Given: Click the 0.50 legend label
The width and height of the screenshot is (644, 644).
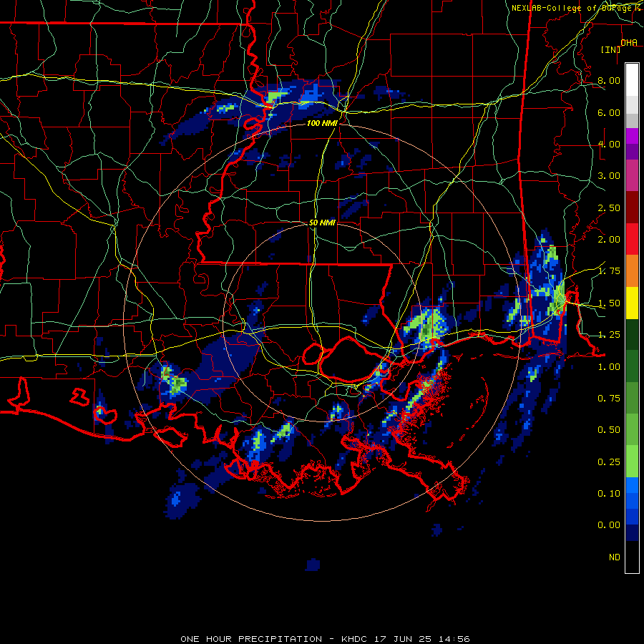Looking at the screenshot, I should coord(609,430).
